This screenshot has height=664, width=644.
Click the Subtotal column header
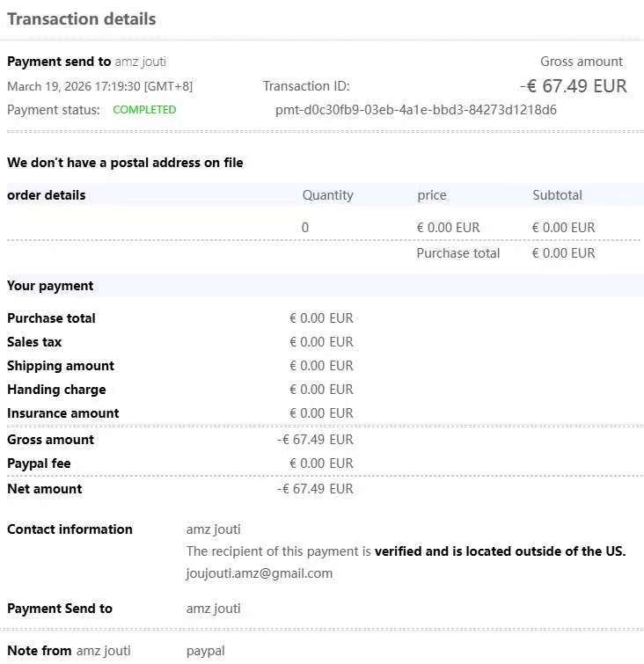click(557, 195)
